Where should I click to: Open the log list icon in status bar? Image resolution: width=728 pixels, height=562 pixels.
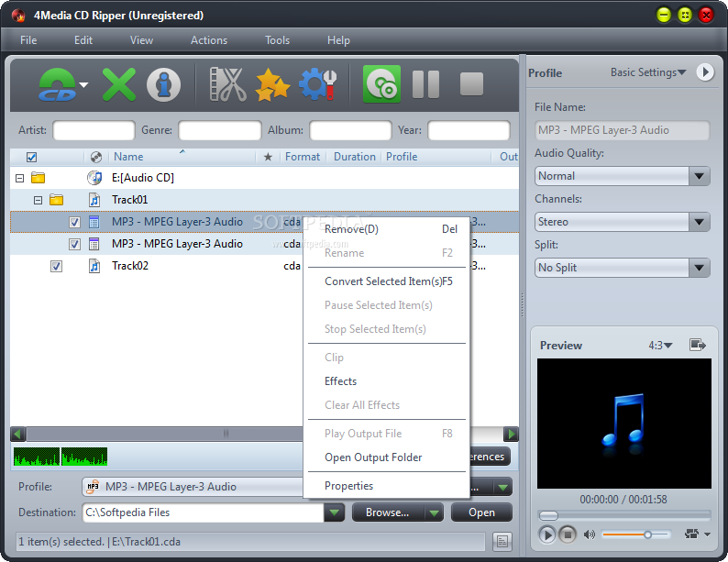click(502, 541)
